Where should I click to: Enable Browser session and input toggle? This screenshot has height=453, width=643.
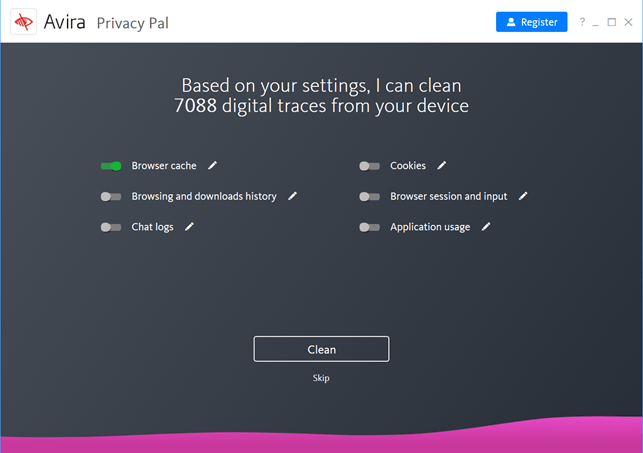click(369, 197)
